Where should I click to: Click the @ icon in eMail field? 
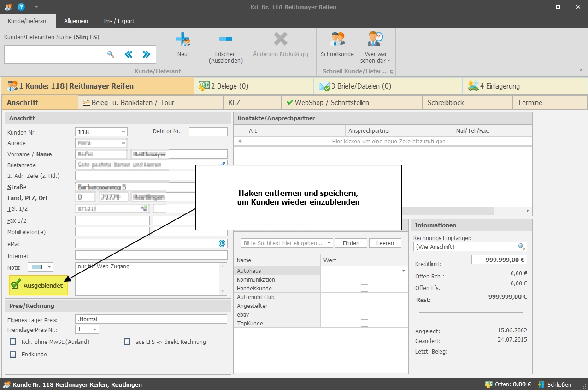coord(222,243)
